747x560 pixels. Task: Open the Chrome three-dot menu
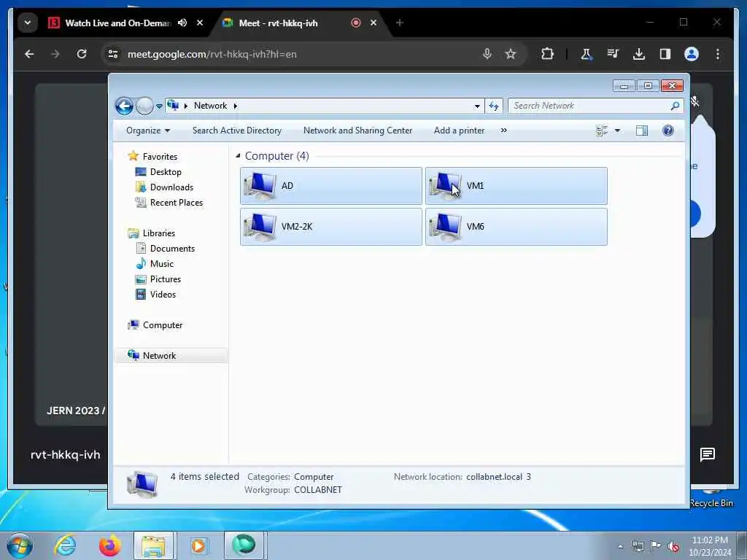click(x=718, y=54)
